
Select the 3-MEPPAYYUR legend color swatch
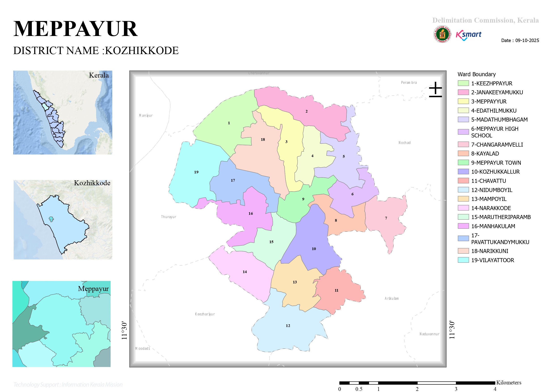tap(463, 101)
